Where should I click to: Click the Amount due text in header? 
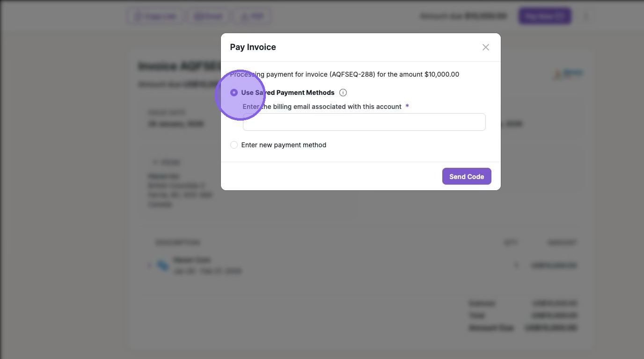click(x=463, y=16)
